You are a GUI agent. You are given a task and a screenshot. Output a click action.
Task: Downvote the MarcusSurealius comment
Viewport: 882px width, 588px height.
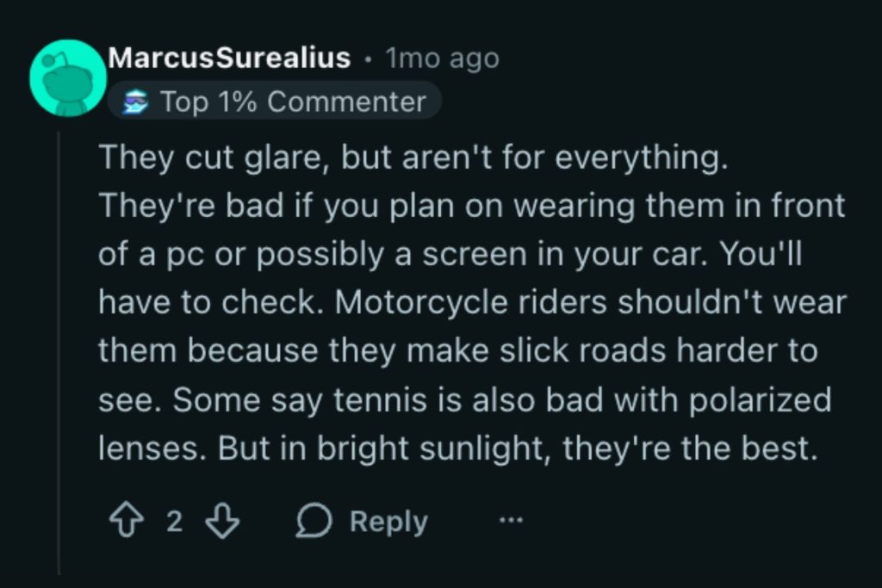(x=223, y=521)
